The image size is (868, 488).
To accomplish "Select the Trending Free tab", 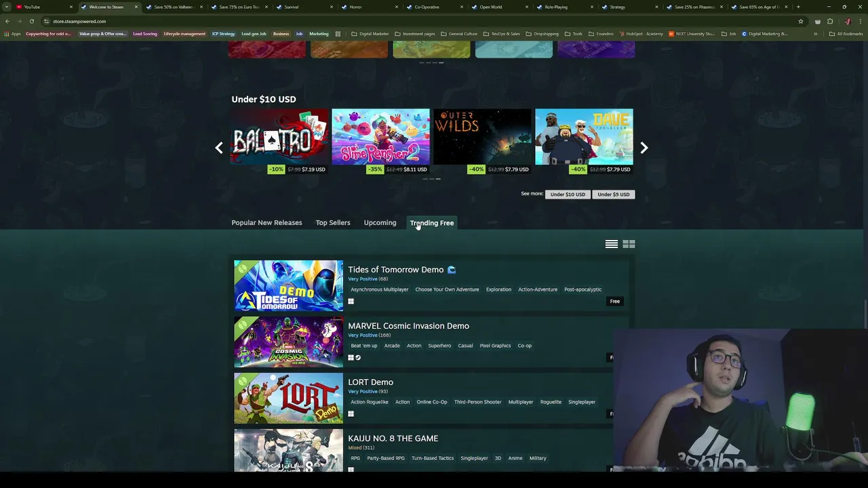I will (432, 222).
